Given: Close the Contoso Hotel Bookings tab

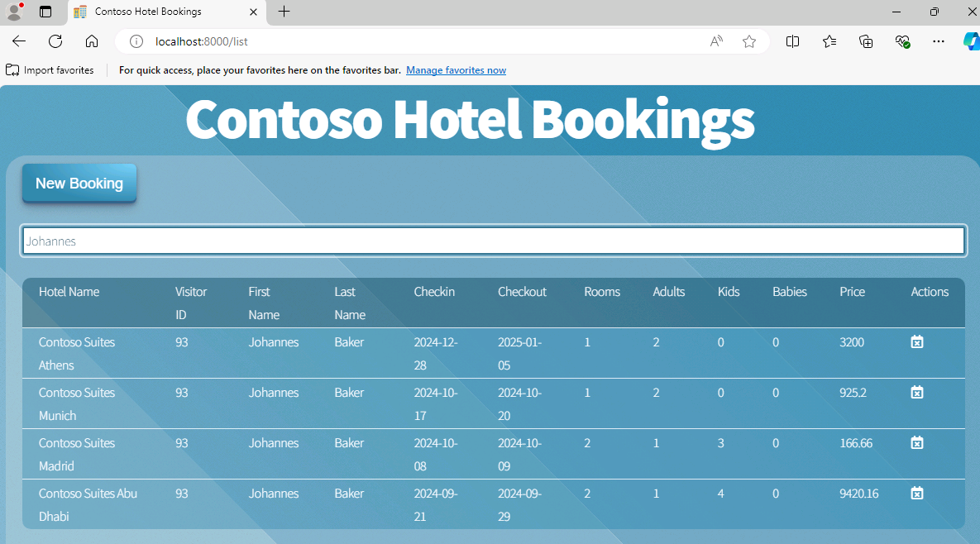Looking at the screenshot, I should (x=253, y=12).
